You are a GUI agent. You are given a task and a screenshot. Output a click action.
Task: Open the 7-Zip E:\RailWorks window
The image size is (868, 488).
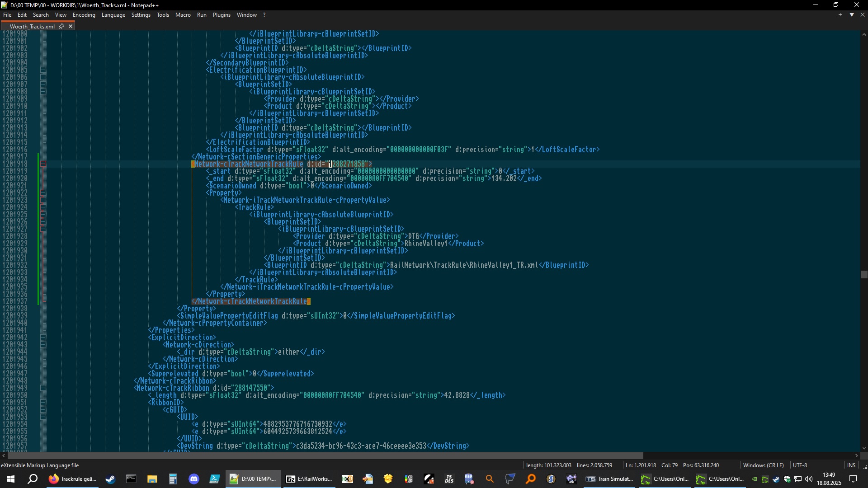pos(309,479)
